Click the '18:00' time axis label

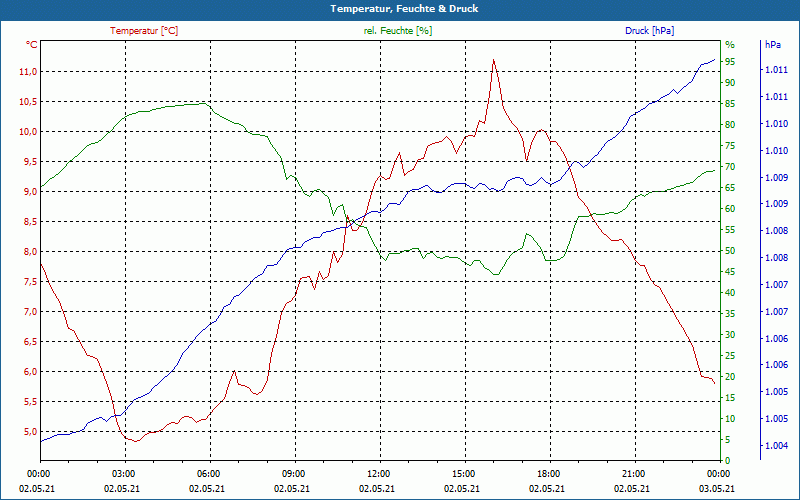pyautogui.click(x=547, y=474)
